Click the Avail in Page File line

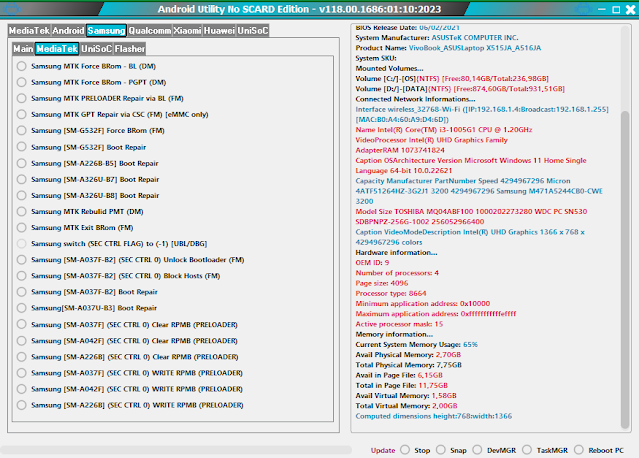click(x=399, y=375)
